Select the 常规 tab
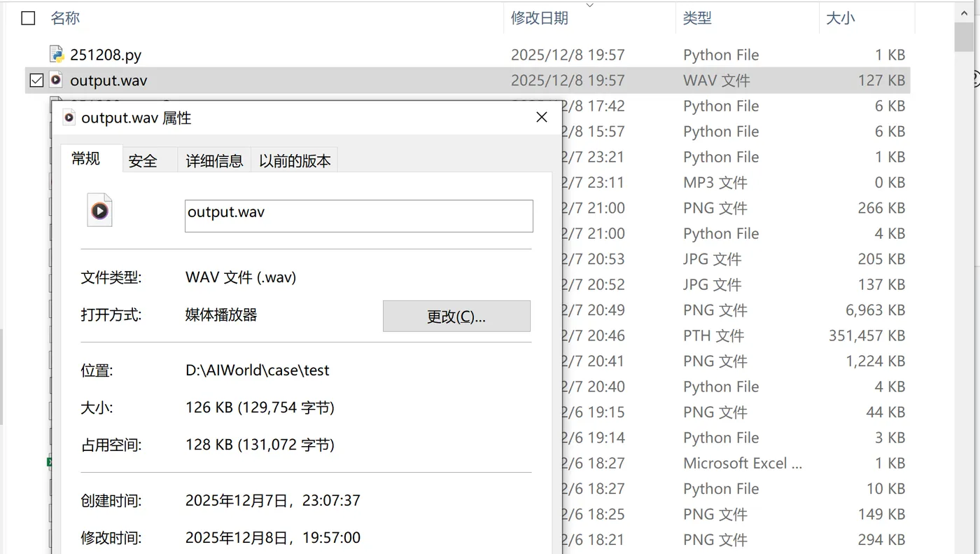 (x=85, y=159)
